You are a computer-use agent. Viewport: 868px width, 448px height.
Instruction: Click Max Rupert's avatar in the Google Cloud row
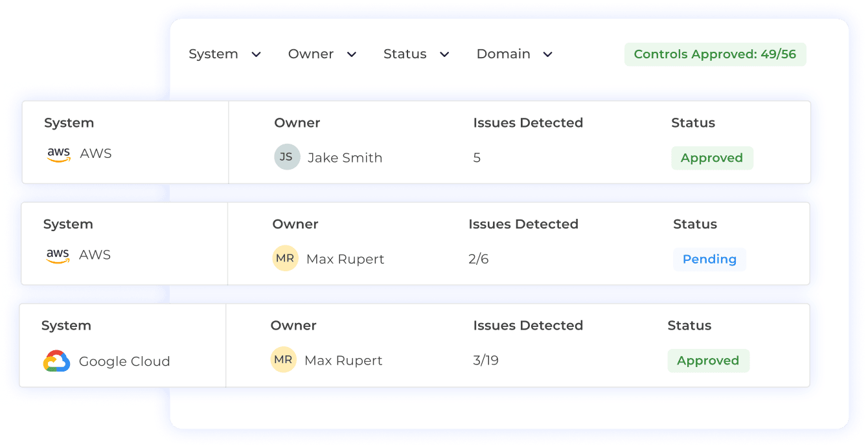pyautogui.click(x=284, y=359)
